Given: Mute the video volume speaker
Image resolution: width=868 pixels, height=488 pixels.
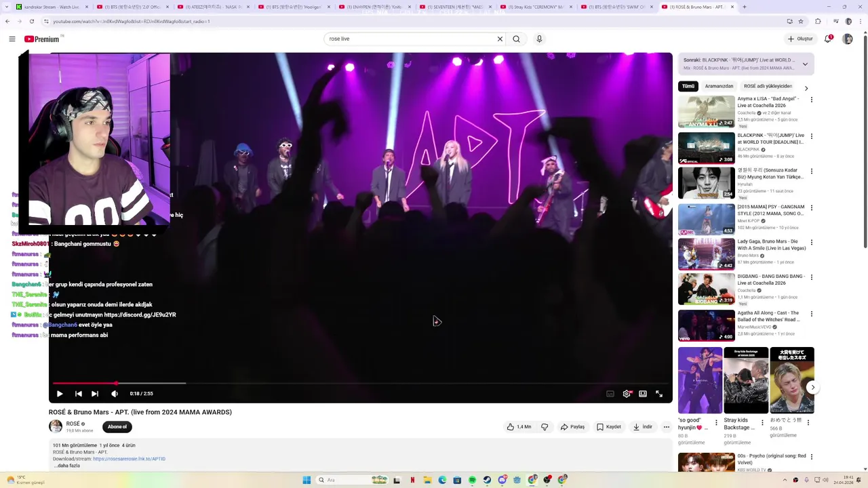Looking at the screenshot, I should pos(115,394).
